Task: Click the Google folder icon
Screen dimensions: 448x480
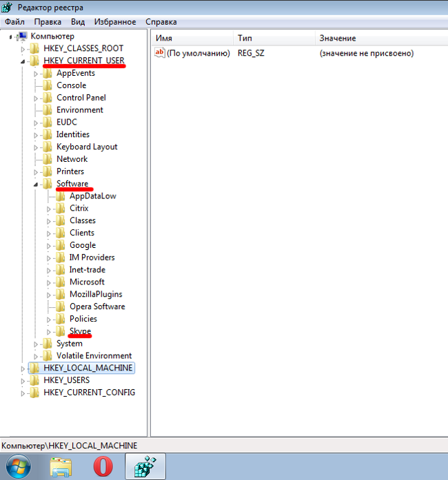Action: [61, 245]
